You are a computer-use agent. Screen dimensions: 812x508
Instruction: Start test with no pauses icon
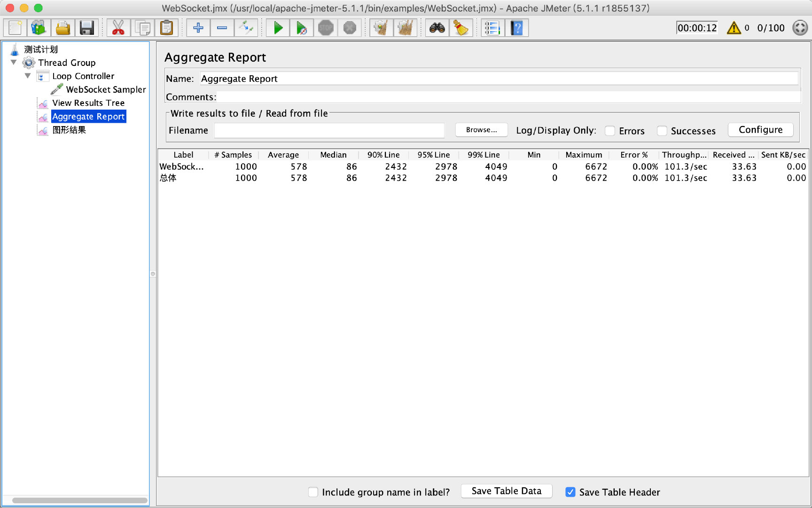click(x=302, y=28)
